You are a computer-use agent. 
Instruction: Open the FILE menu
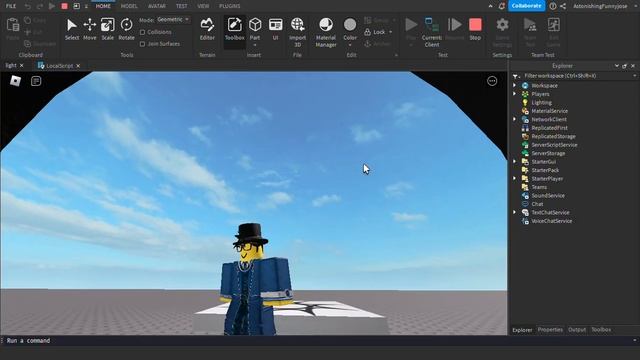click(x=11, y=6)
